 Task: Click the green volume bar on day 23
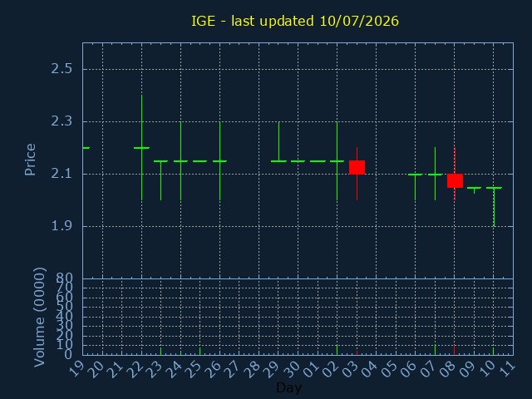[160, 351]
